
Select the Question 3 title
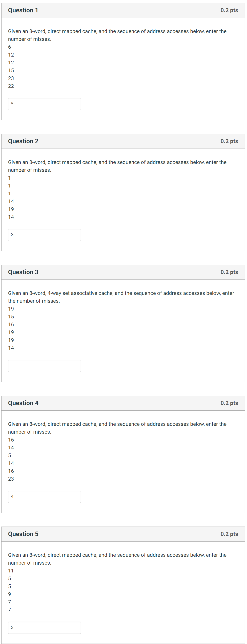click(23, 272)
